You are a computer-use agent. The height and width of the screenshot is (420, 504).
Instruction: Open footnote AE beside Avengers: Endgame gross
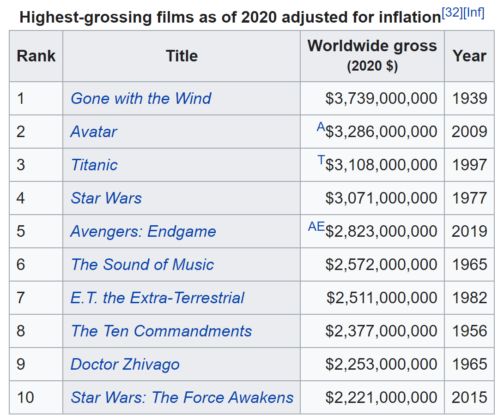[316, 227]
